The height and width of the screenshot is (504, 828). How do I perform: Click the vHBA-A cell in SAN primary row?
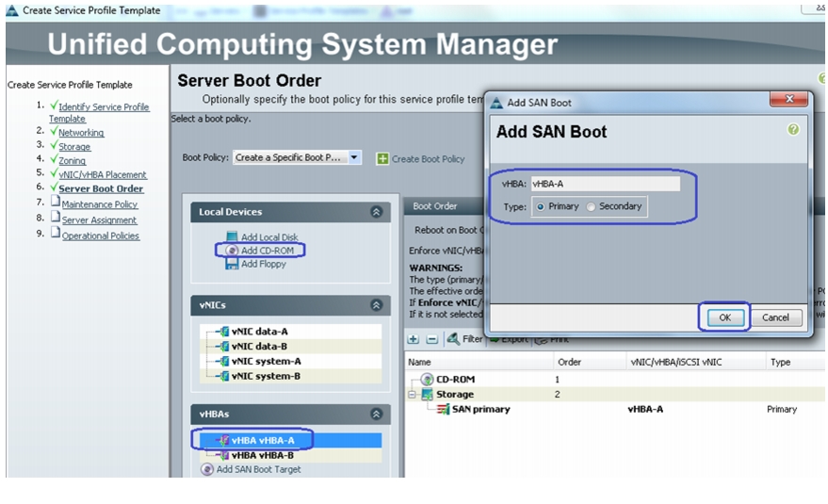point(645,409)
